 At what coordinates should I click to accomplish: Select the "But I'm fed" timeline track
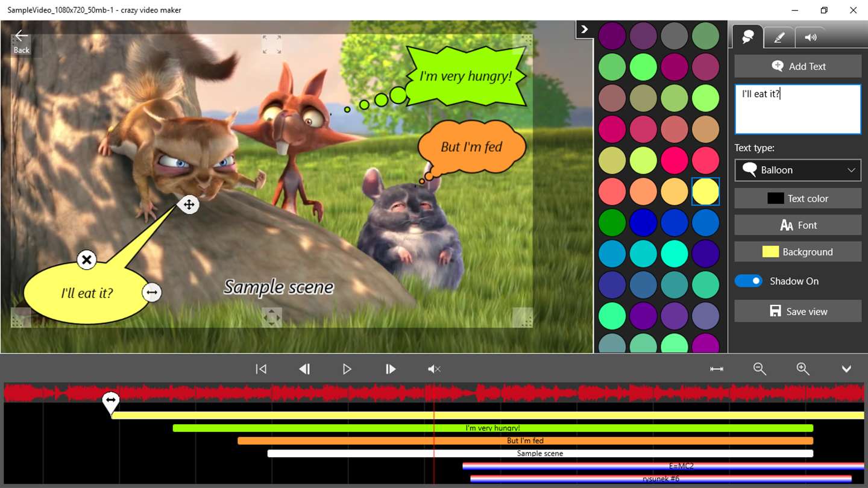[526, 441]
